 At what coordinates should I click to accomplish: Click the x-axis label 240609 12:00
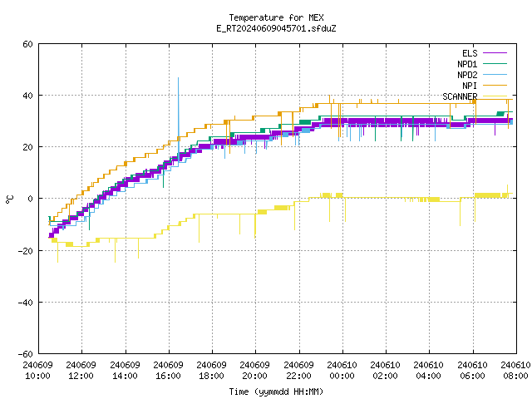pos(81,371)
